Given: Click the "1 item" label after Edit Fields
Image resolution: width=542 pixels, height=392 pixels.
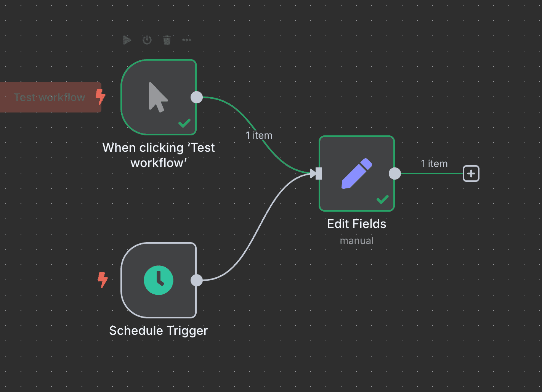Looking at the screenshot, I should (434, 164).
